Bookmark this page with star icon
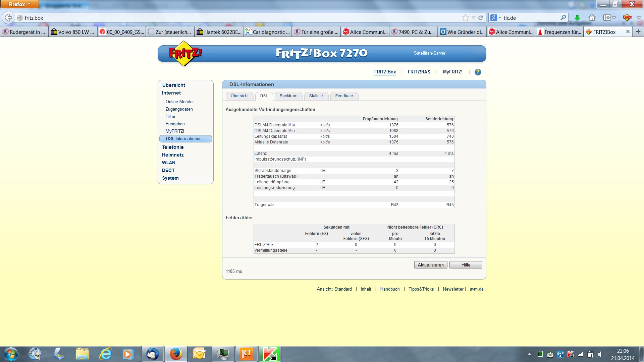The height and width of the screenshot is (362, 644). tap(465, 18)
